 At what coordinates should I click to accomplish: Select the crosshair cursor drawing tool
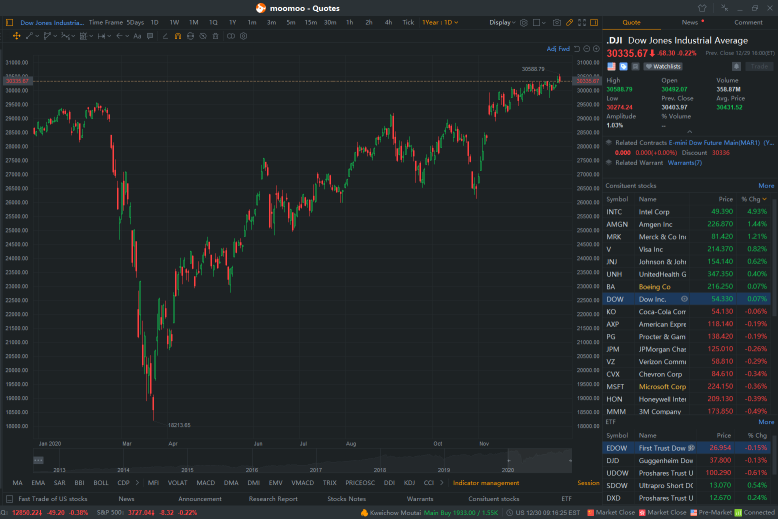pyautogui.click(x=16, y=36)
